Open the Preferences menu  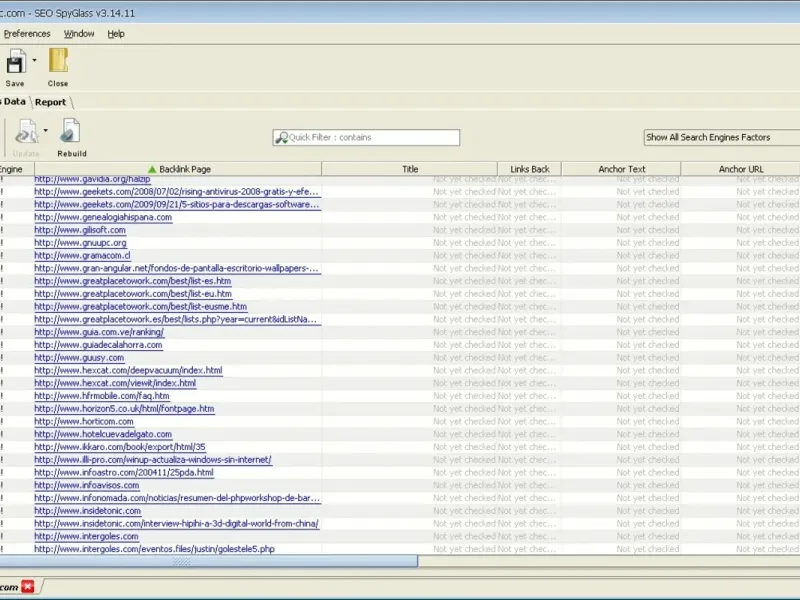tap(27, 34)
